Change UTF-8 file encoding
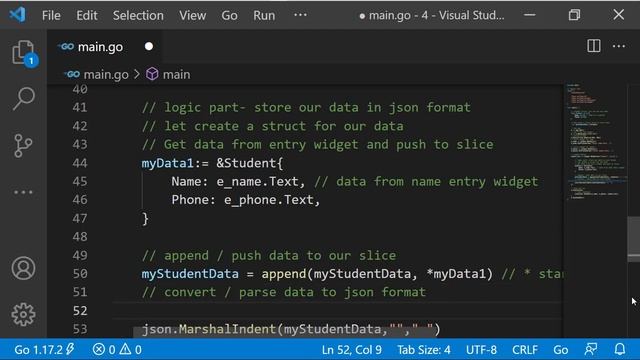This screenshot has width=640, height=360. tap(481, 349)
